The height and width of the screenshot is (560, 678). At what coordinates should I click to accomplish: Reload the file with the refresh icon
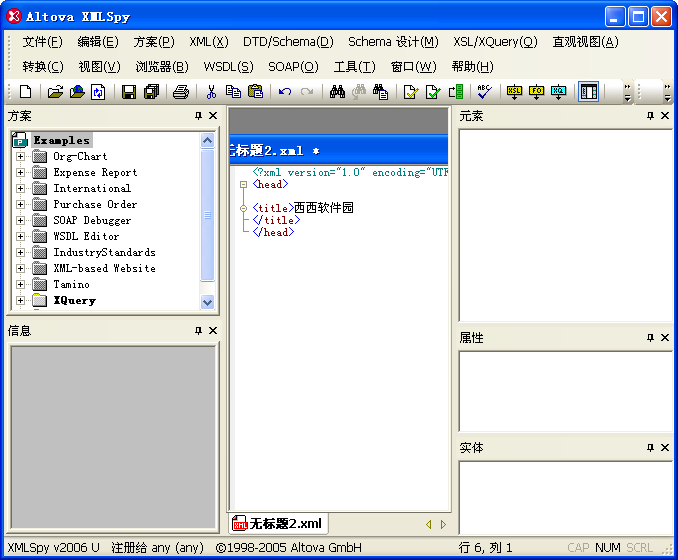99,92
